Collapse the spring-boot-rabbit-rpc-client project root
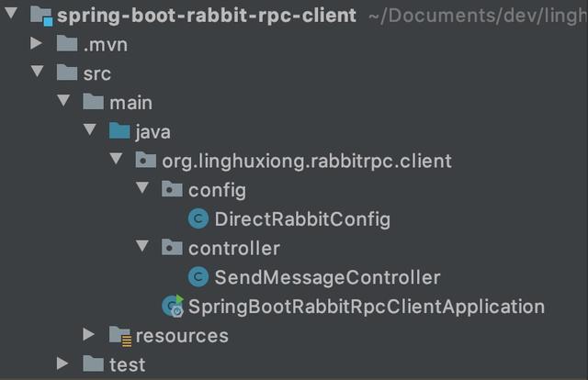Screen dimensions: 588x380 tap(11, 13)
